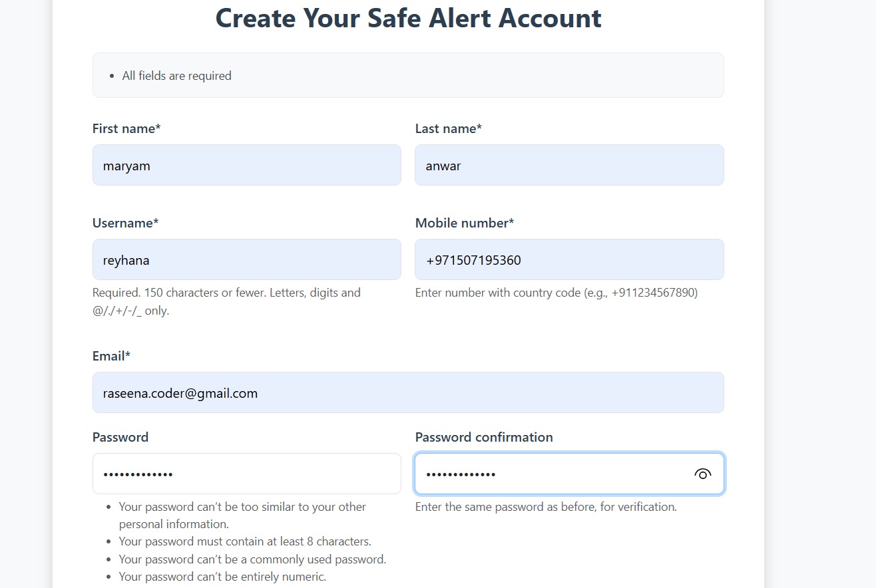Viewport: 876px width, 588px height.
Task: Focus the First name field containing maryam
Action: [247, 165]
